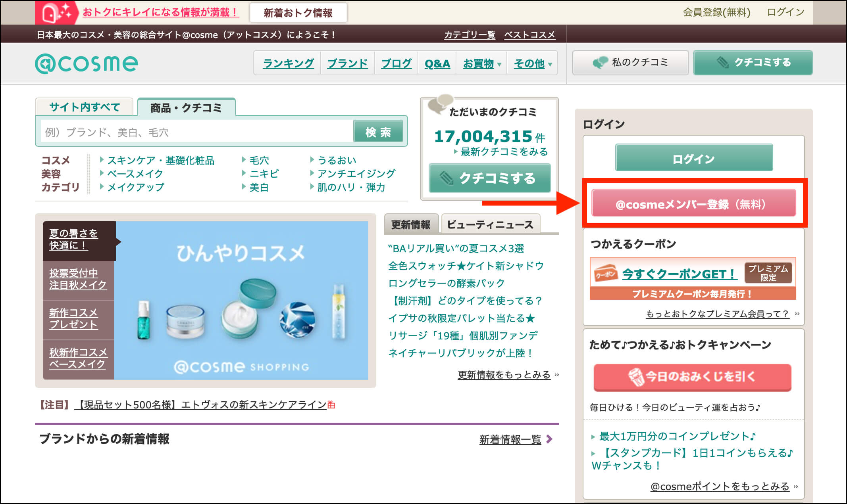This screenshot has height=504, width=847.
Task: Open 全色スウォッチ★ケイト新シャドウ article
Action: pos(466,266)
